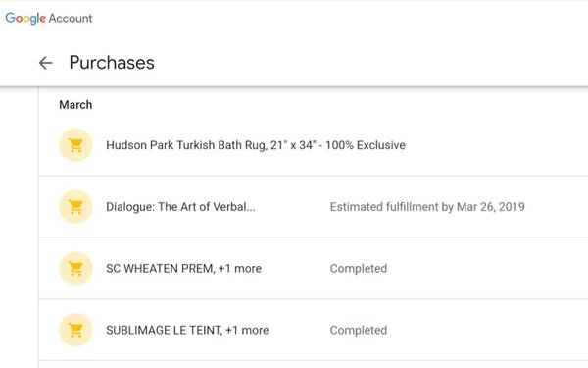This screenshot has height=368, width=588.
Task: Click the March section header
Action: pyautogui.click(x=75, y=105)
